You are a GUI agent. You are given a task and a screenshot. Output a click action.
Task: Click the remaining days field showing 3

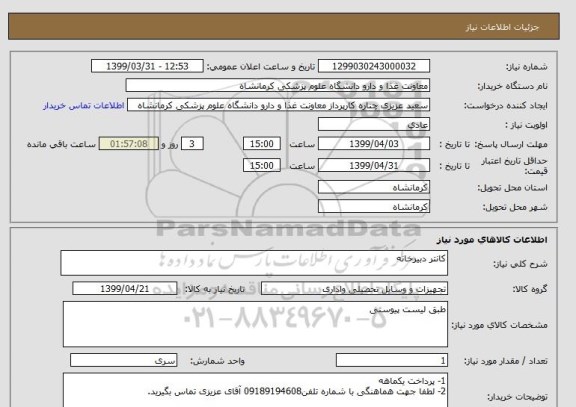pyautogui.click(x=192, y=144)
